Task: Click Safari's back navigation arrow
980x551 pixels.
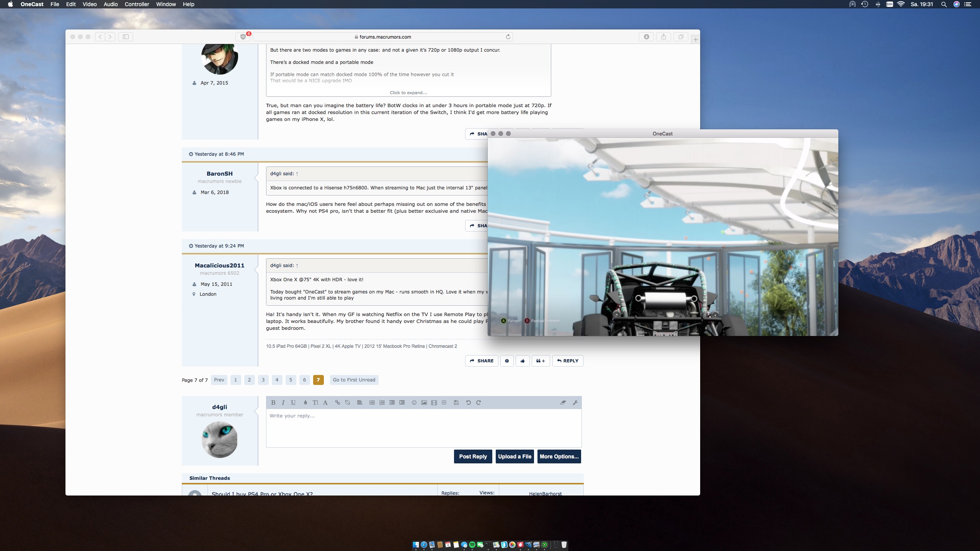Action: [100, 37]
